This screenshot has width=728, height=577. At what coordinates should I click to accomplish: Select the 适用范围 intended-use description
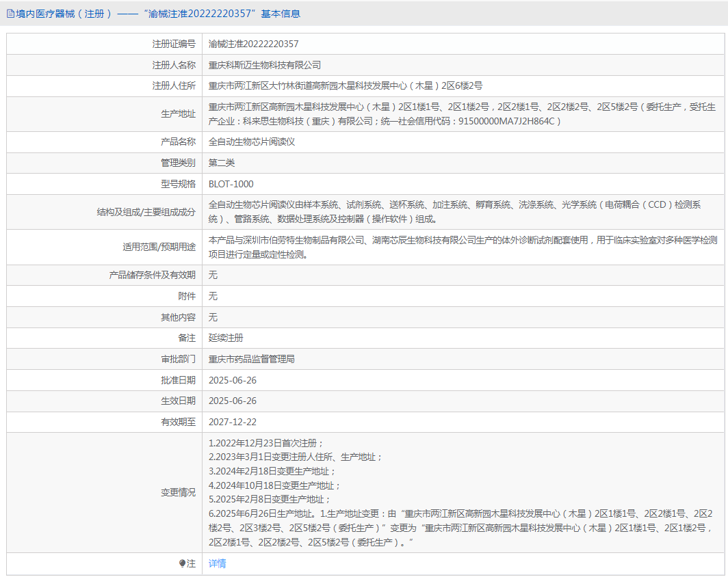463,247
